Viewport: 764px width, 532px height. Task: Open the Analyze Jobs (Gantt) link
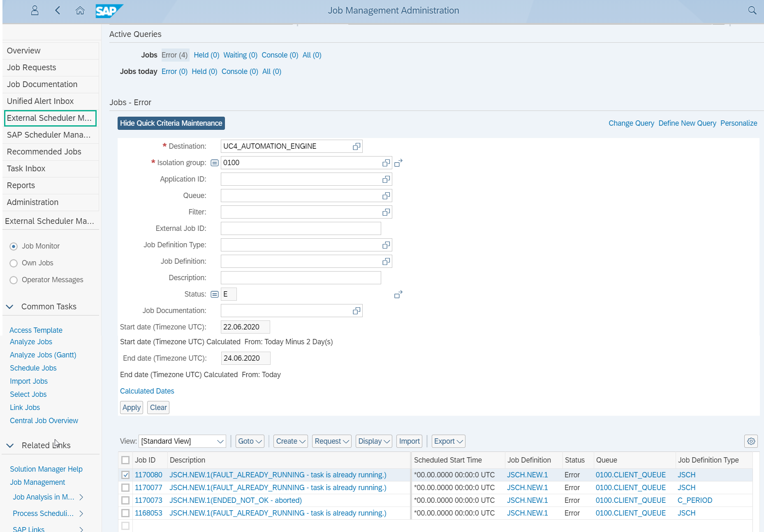tap(43, 355)
